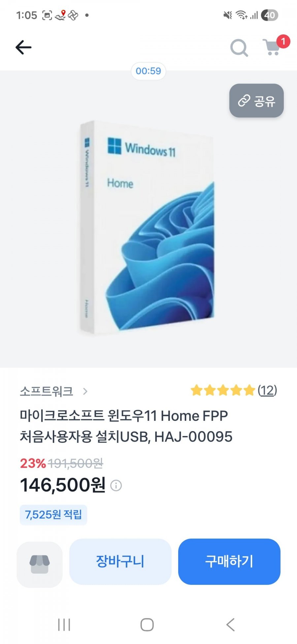Open search with the magnifier icon
Image resolution: width=297 pixels, height=644 pixels.
(x=239, y=48)
